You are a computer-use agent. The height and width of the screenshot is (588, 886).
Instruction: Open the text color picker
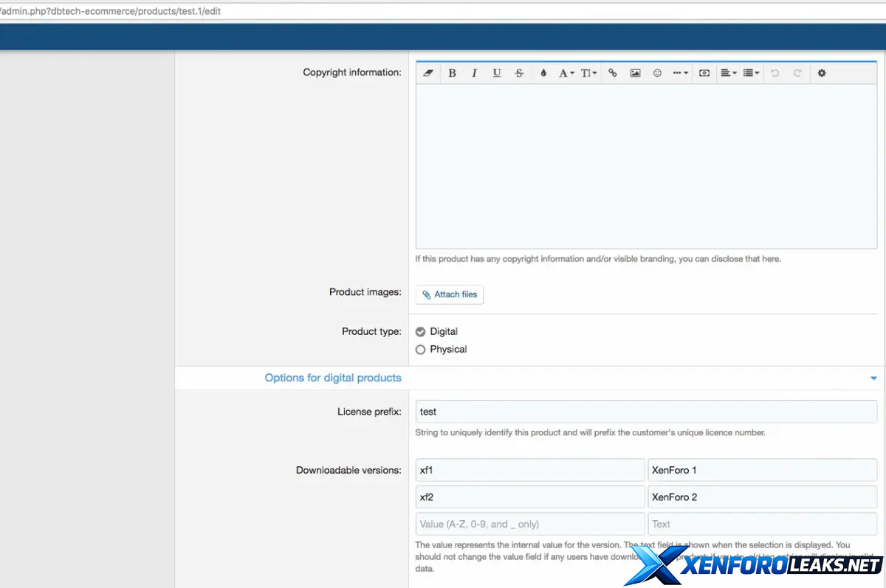pos(543,73)
